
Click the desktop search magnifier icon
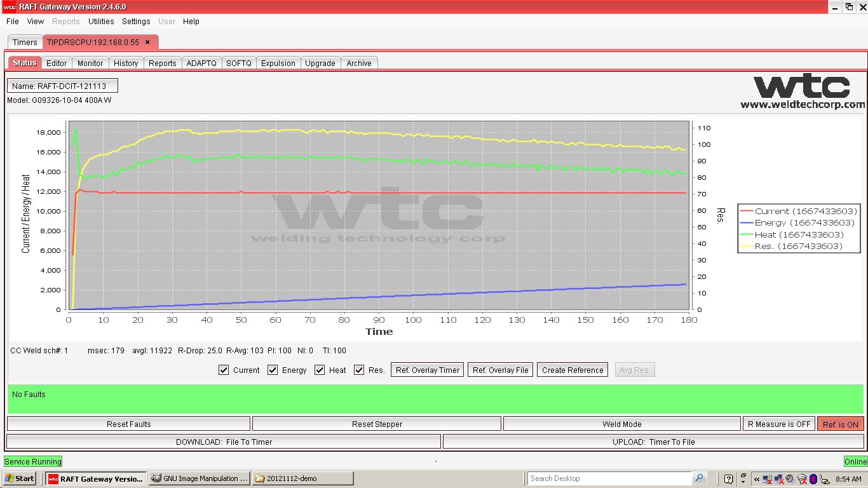tap(700, 478)
